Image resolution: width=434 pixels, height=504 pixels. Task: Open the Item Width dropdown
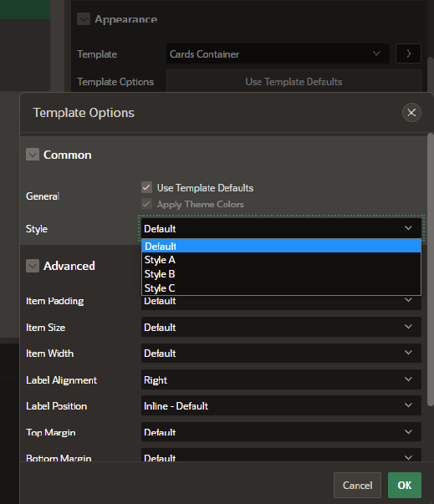pos(281,354)
